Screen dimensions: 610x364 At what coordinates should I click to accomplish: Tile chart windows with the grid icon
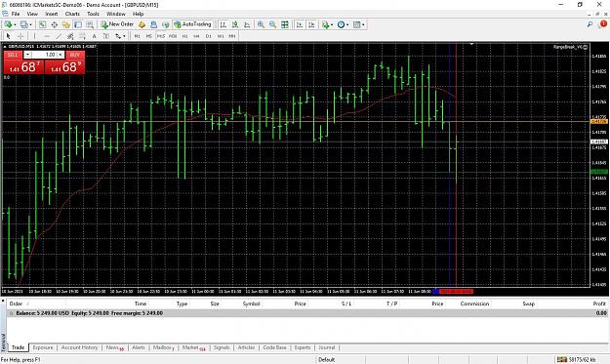coord(285,24)
